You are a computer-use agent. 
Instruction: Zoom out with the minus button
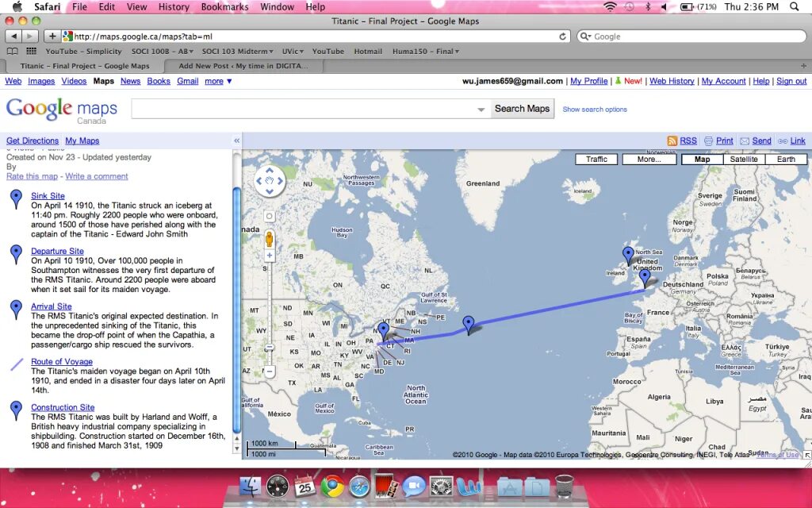click(x=270, y=371)
